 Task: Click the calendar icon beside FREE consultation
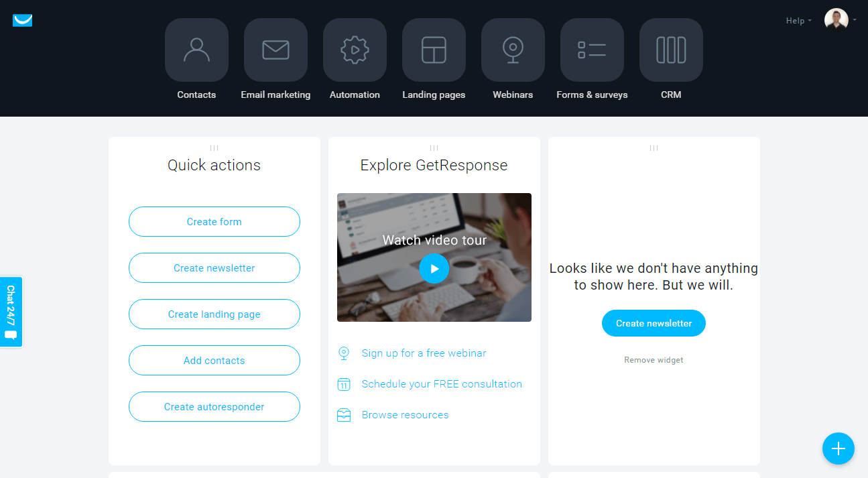[344, 384]
